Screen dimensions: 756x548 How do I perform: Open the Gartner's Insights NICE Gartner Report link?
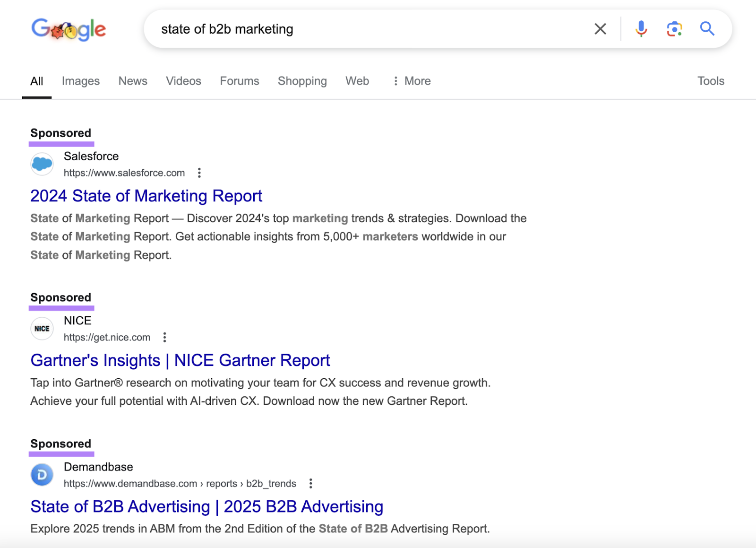point(180,360)
